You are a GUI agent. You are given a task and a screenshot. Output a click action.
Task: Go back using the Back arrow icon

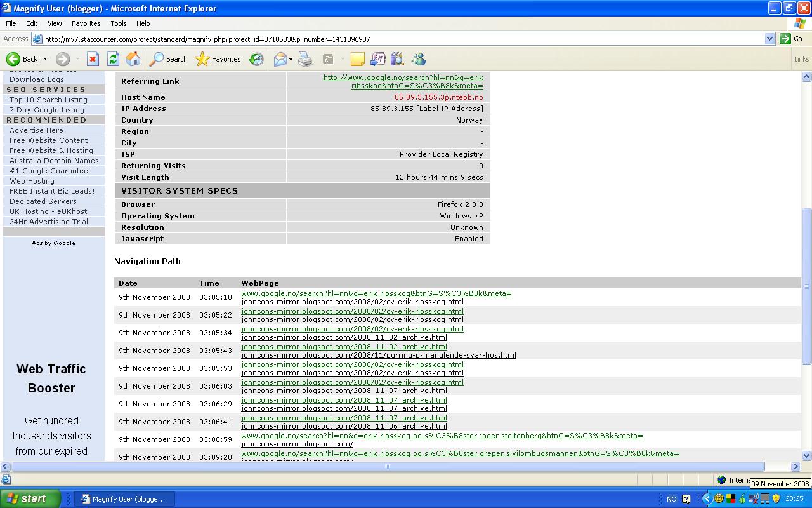click(x=13, y=59)
